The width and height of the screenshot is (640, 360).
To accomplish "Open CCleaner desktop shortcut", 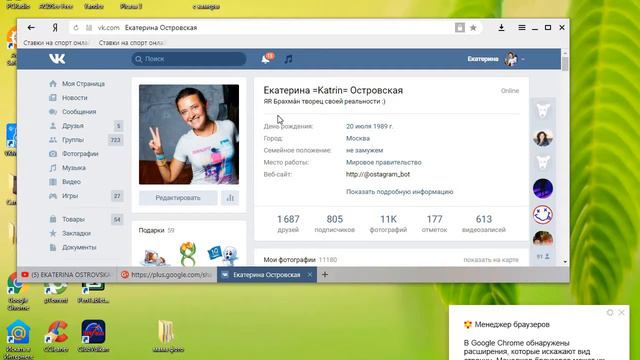I will coord(56,337).
